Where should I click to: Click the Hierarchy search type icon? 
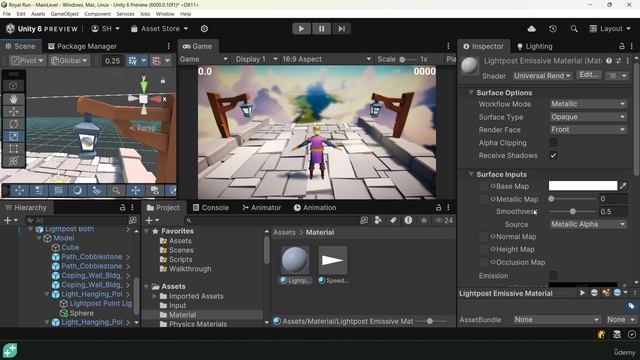133,220
